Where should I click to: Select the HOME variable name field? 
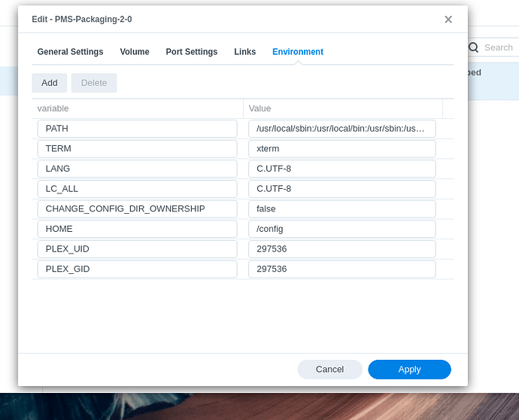click(x=138, y=229)
